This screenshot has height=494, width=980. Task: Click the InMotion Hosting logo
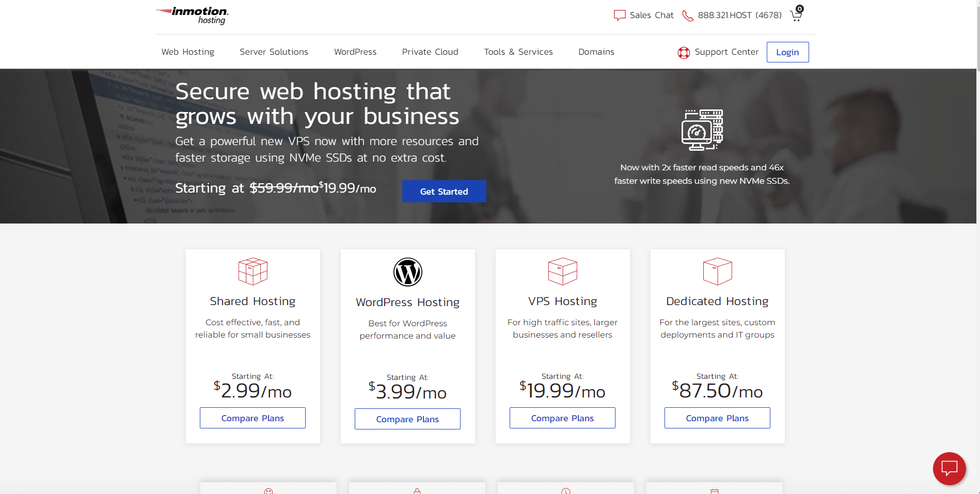point(192,15)
